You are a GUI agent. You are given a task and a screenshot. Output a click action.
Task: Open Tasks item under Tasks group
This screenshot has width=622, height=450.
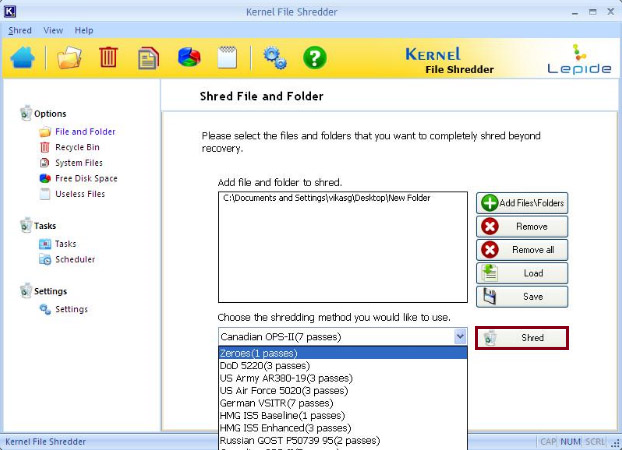tap(65, 244)
